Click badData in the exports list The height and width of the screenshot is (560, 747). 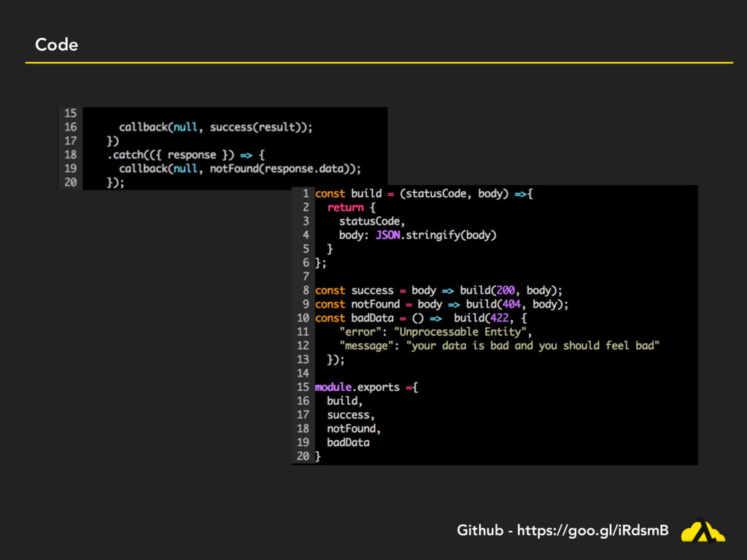(x=348, y=443)
